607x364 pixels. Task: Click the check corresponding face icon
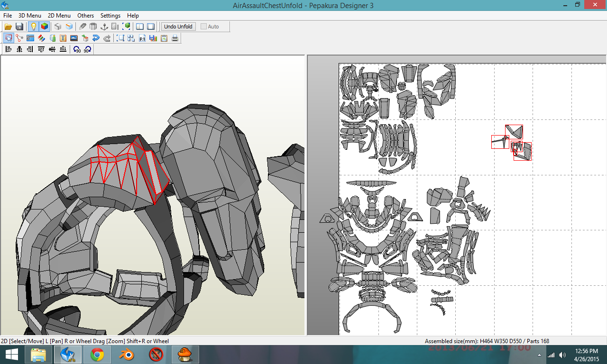[x=52, y=38]
